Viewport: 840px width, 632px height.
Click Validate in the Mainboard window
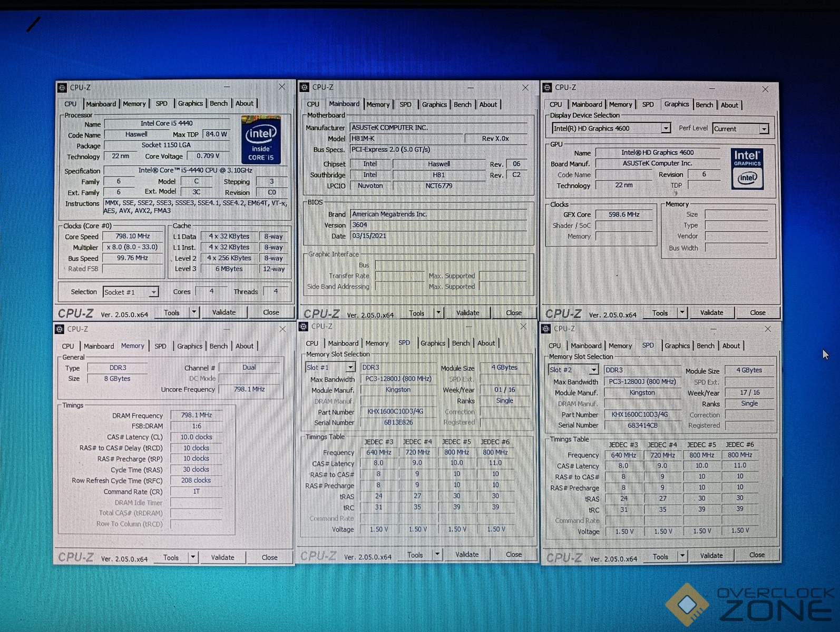click(468, 313)
